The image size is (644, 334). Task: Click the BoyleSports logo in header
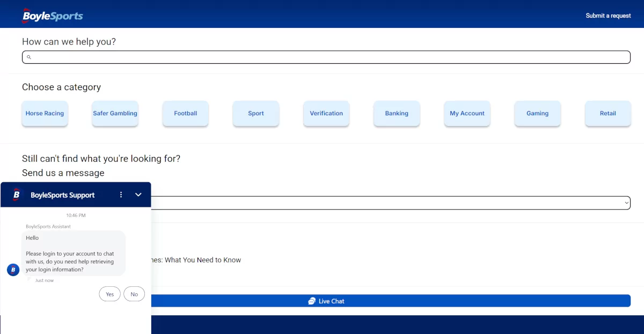pos(53,16)
